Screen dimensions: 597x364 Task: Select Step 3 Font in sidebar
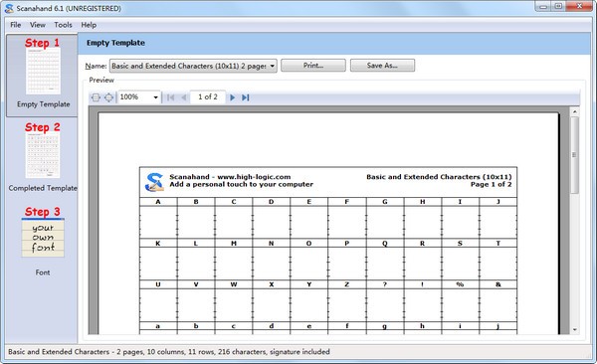pos(43,241)
